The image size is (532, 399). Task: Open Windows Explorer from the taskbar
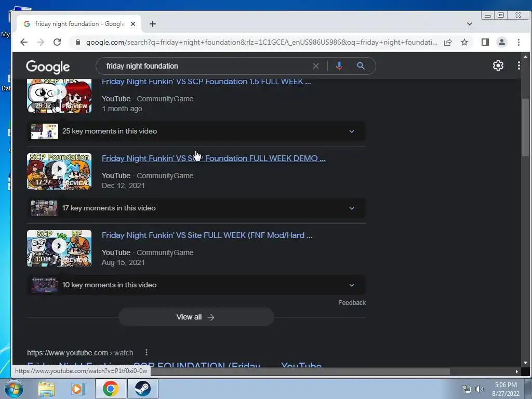tap(46, 389)
